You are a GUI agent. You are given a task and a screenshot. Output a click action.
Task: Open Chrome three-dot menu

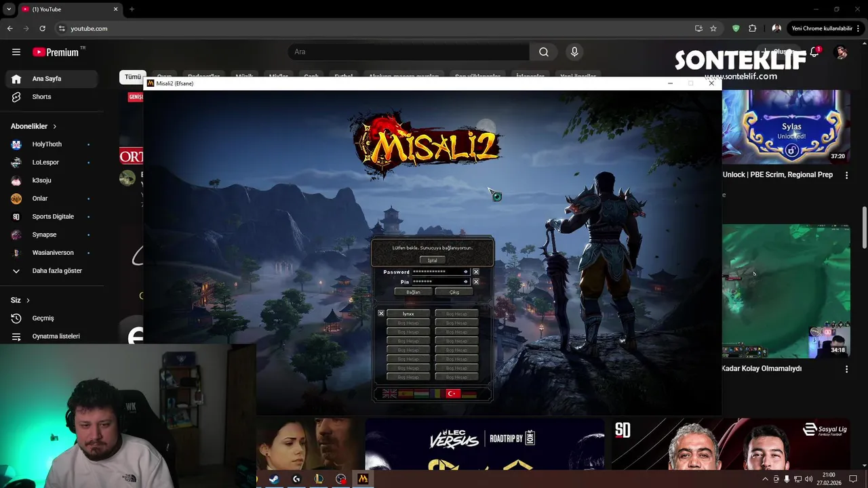click(x=859, y=28)
